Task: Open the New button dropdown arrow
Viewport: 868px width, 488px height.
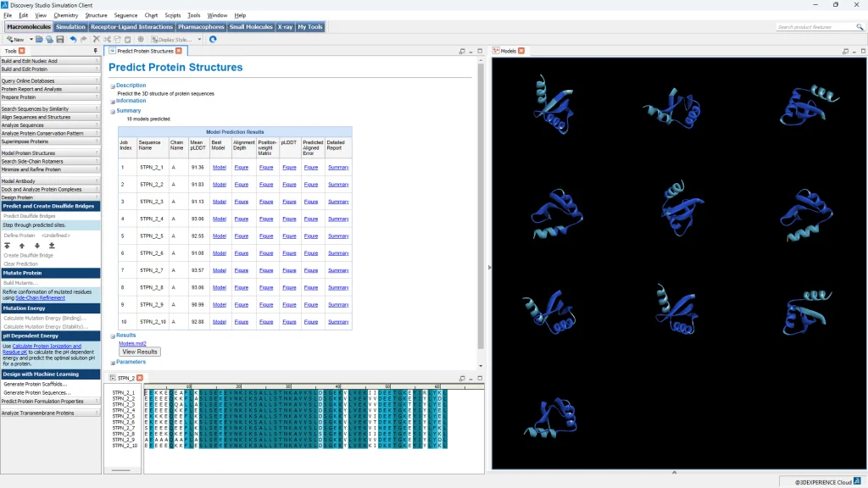Action: (31, 39)
